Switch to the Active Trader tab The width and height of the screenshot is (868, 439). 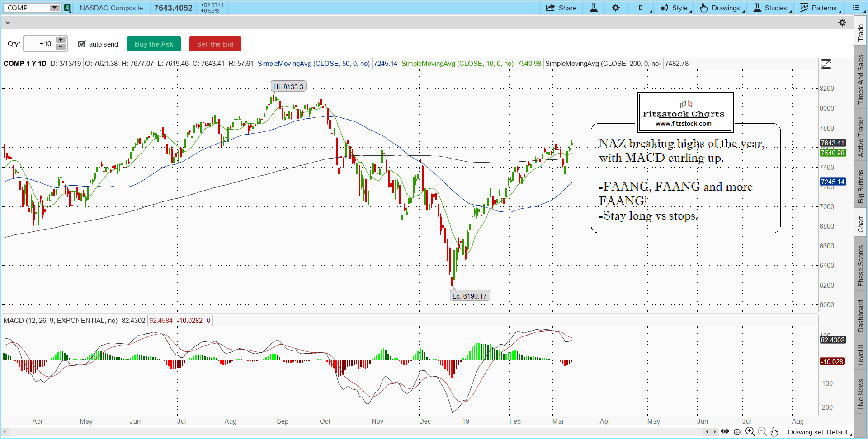tap(861, 137)
